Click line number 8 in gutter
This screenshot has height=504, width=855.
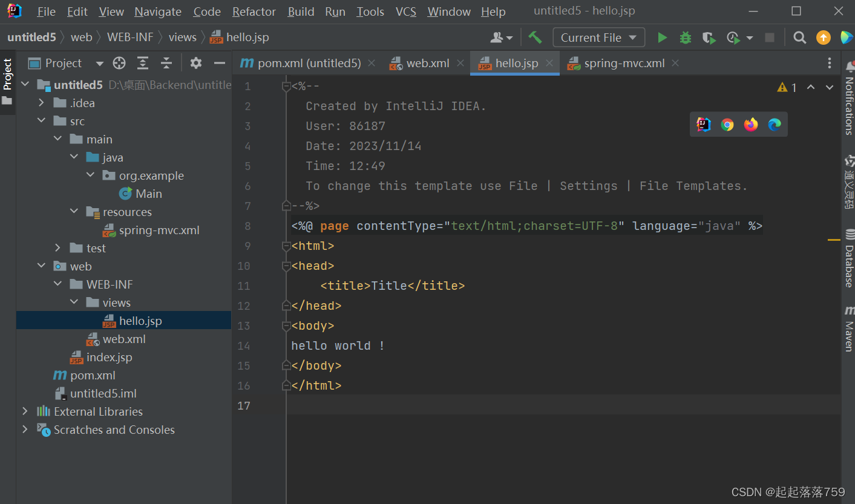click(x=247, y=226)
